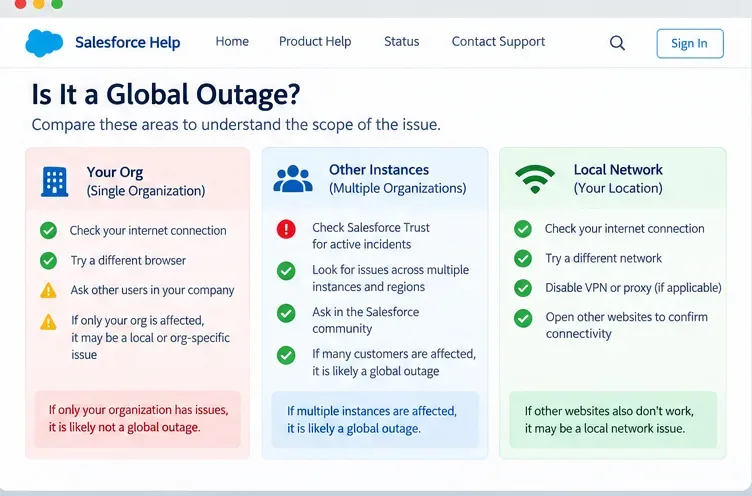Click 'Try a different network' text
Image resolution: width=752 pixels, height=496 pixels.
tap(603, 259)
